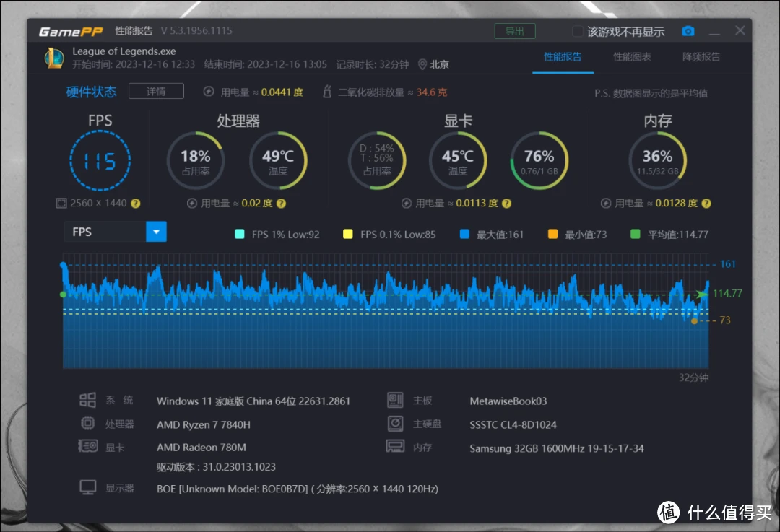
Task: Click the main hard disk icon
Action: coord(396,423)
